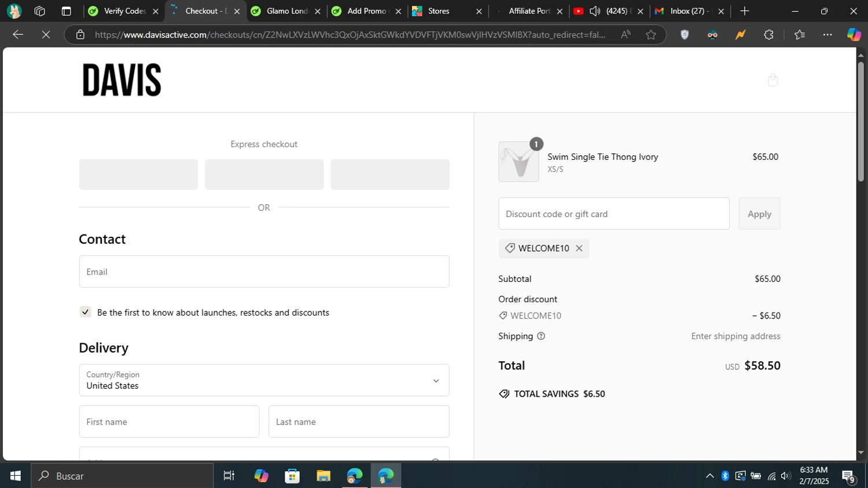This screenshot has height=488, width=868.
Task: Click the first express checkout button
Action: pyautogui.click(x=138, y=174)
